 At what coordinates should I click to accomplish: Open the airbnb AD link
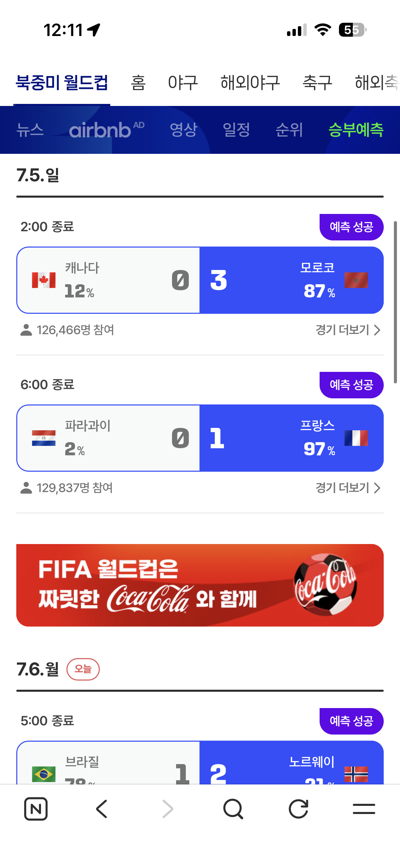click(x=107, y=130)
